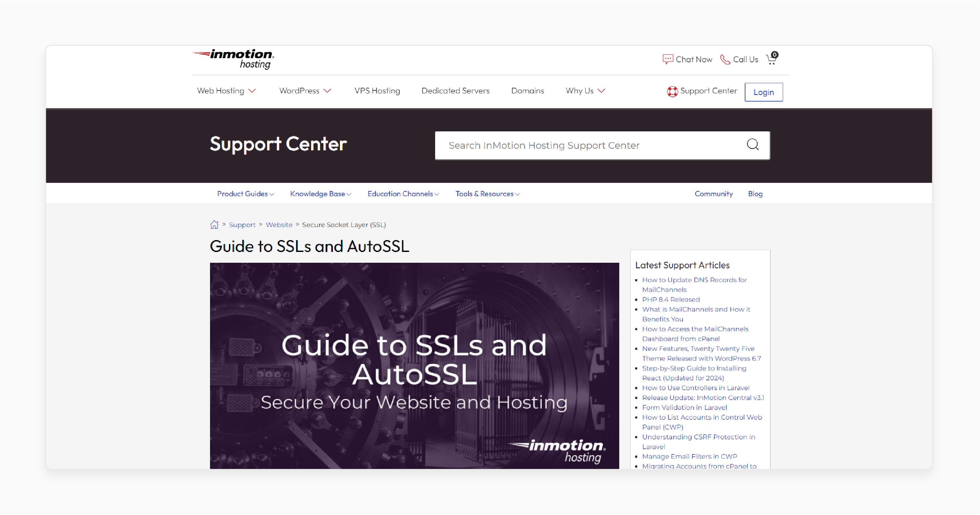Open the Tools & Resources dropdown
Image resolution: width=980 pixels, height=515 pixels.
click(487, 194)
